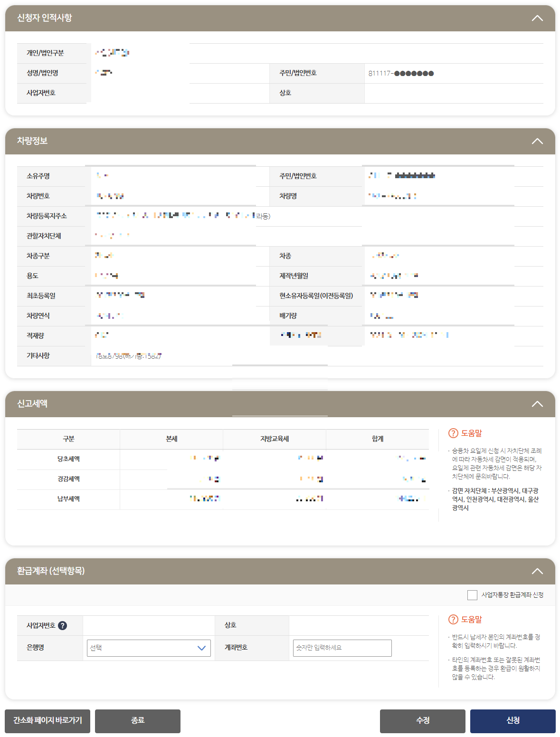This screenshot has width=560, height=737.
Task: Click the 계좌번호 input field
Action: [341, 648]
